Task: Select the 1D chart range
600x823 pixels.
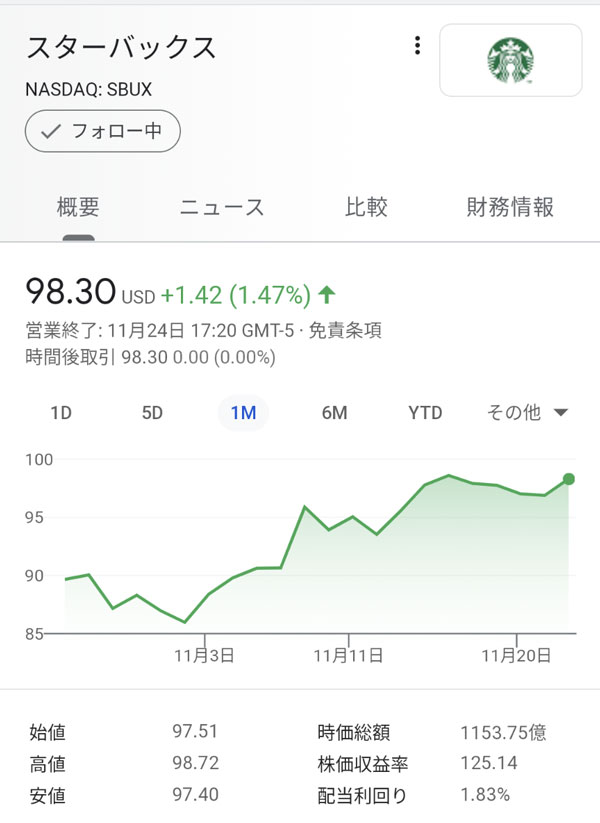Action: point(61,413)
